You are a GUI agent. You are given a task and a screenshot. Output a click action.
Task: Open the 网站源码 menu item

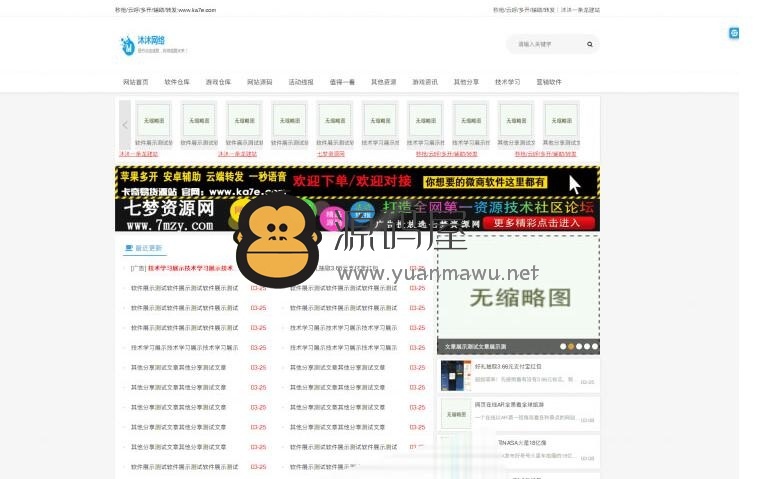tap(260, 82)
